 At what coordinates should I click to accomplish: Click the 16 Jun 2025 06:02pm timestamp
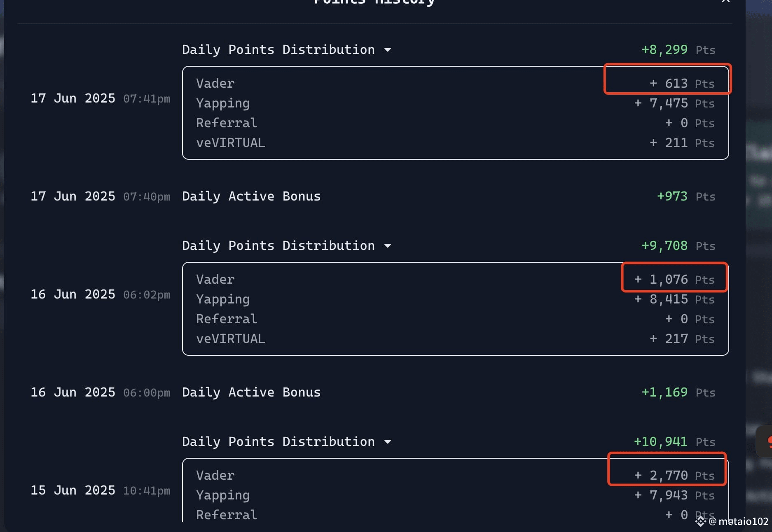tap(100, 294)
